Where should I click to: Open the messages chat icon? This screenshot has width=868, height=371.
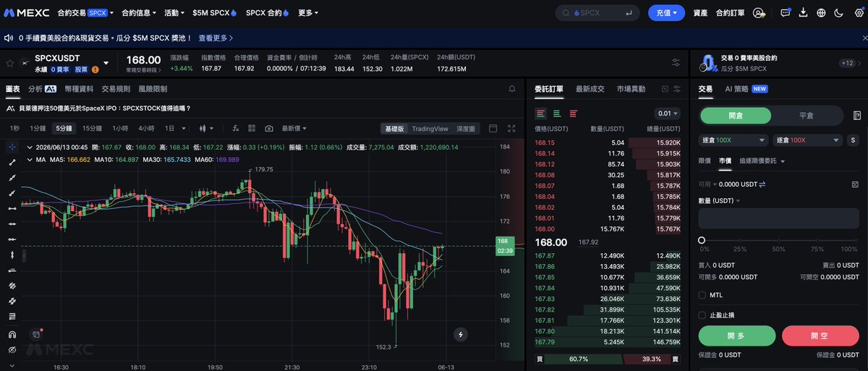point(786,13)
